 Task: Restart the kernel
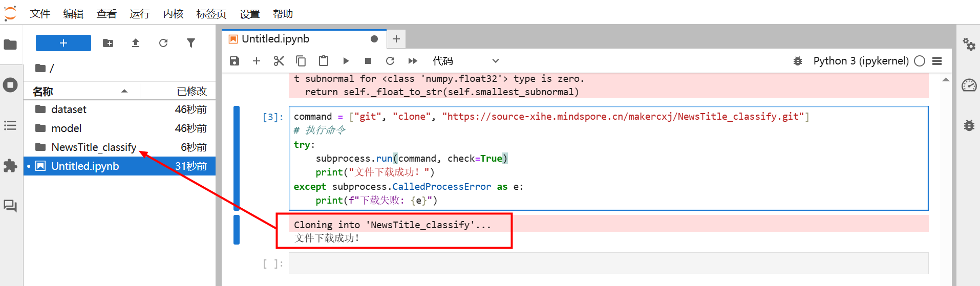click(x=390, y=61)
